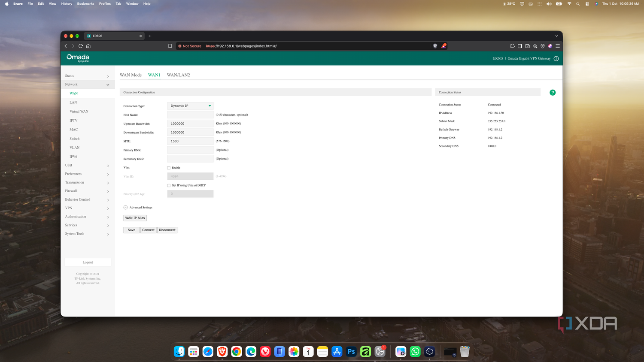Check Get IP using Unicast DHCP
The image size is (644, 362).
pyautogui.click(x=169, y=185)
